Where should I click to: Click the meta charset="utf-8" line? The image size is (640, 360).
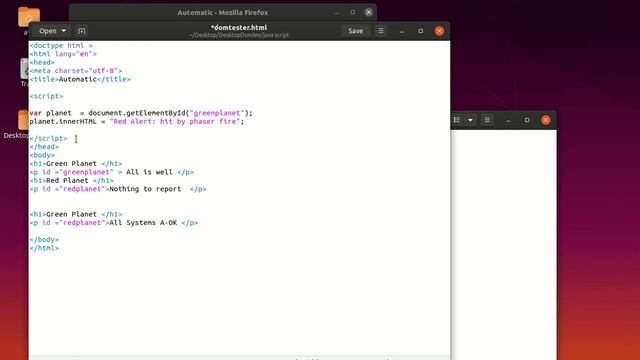(76, 71)
